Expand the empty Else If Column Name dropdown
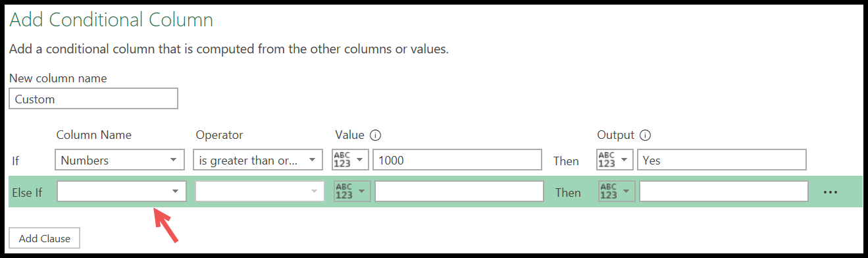Screen dimensions: 868x258 (122, 192)
